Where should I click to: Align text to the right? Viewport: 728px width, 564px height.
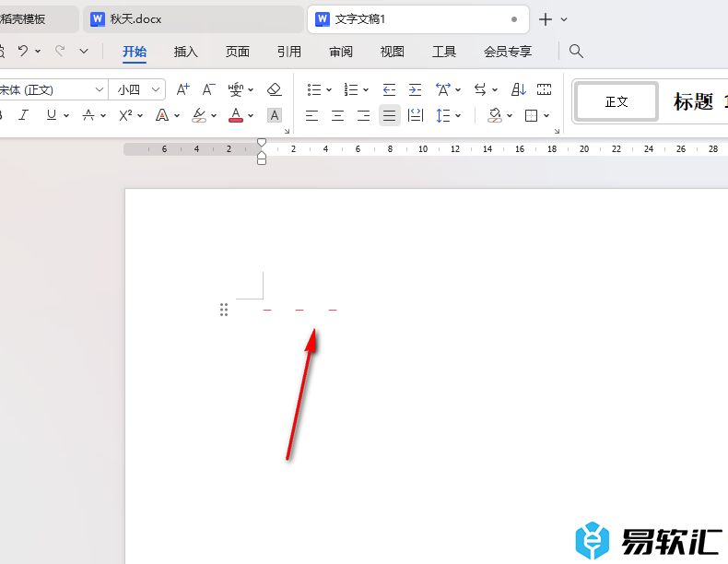pyautogui.click(x=363, y=115)
